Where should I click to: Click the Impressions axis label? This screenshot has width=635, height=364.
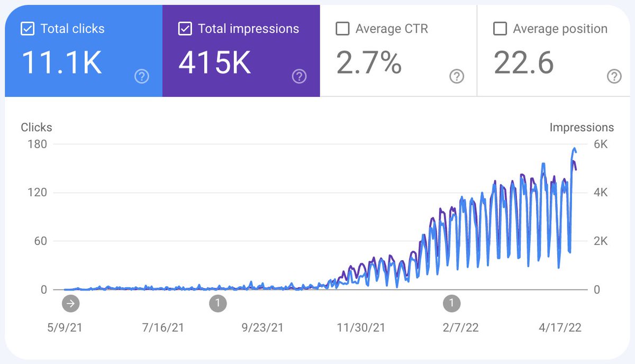[x=582, y=128]
